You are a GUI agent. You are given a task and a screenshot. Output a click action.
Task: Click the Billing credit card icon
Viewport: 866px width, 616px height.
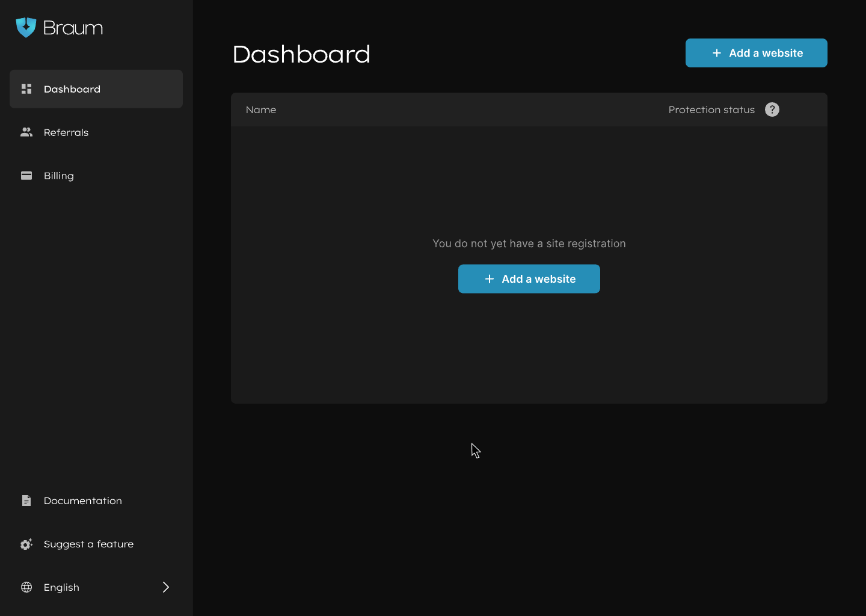click(x=26, y=176)
